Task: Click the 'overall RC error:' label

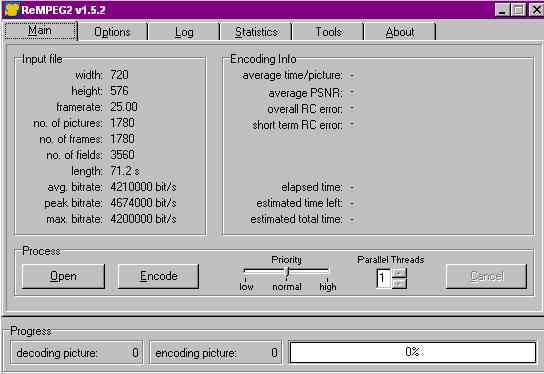Action: 305,109
